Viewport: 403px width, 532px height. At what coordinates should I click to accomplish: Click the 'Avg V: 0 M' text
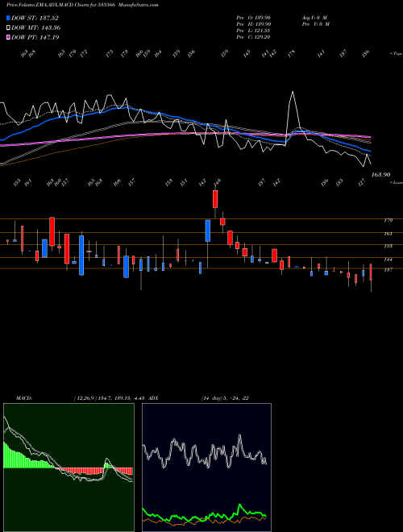click(314, 18)
